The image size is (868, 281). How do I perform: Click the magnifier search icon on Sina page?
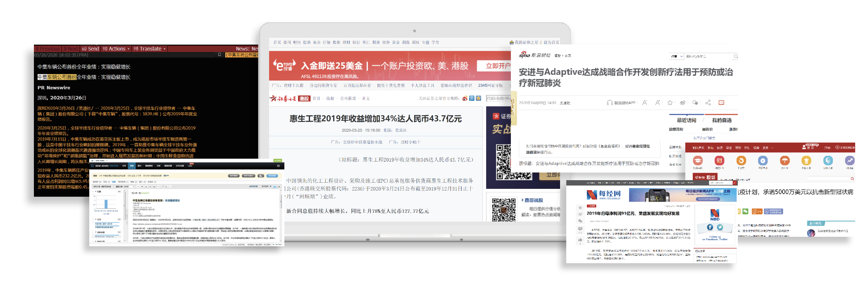[x=736, y=56]
